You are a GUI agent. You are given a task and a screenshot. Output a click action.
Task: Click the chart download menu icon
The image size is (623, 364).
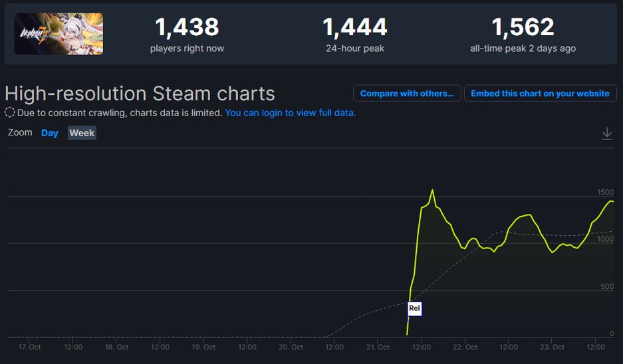click(607, 134)
